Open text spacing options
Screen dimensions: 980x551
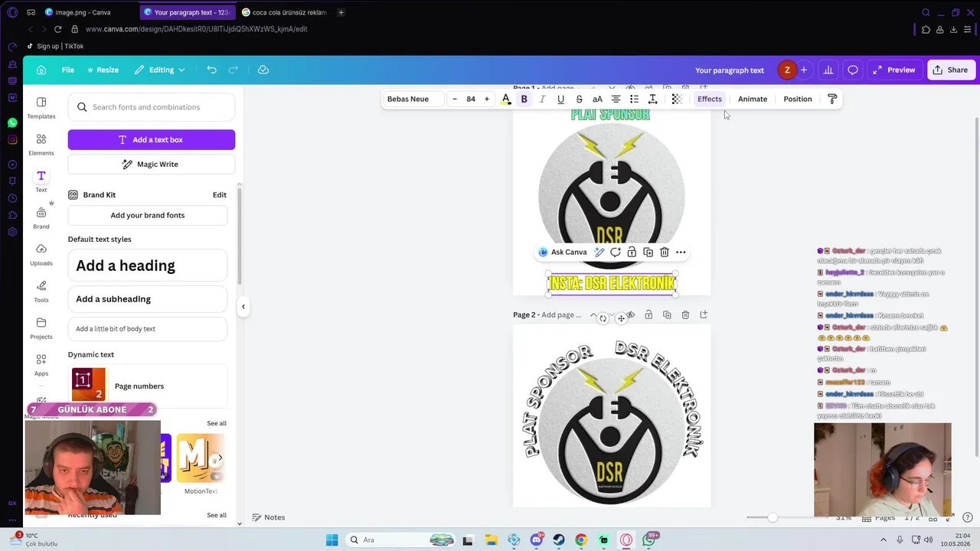pos(652,99)
